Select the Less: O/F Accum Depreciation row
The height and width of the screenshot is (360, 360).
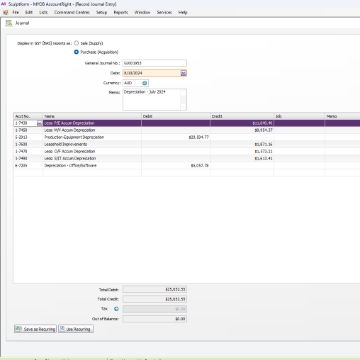click(187, 151)
